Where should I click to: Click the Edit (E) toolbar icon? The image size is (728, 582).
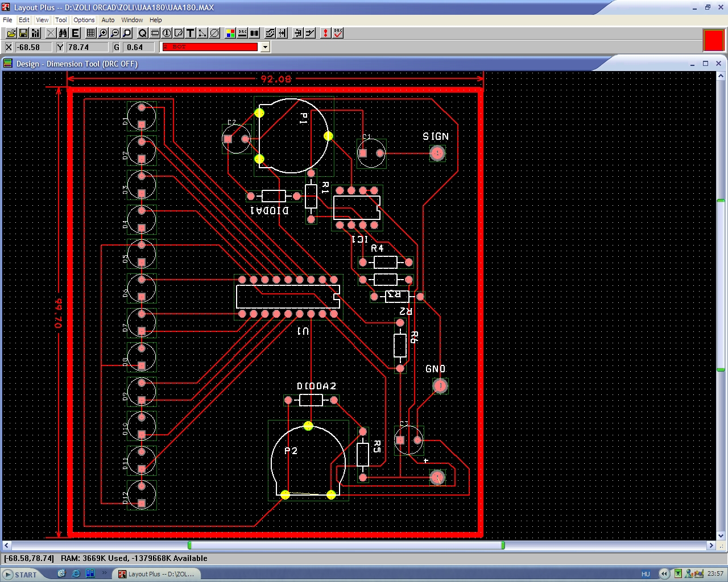(x=75, y=33)
